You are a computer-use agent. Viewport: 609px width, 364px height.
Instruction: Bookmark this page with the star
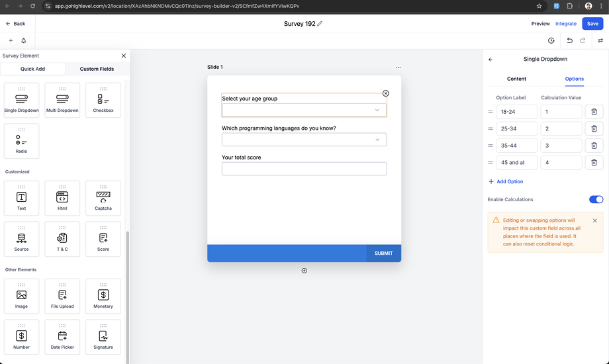point(539,6)
